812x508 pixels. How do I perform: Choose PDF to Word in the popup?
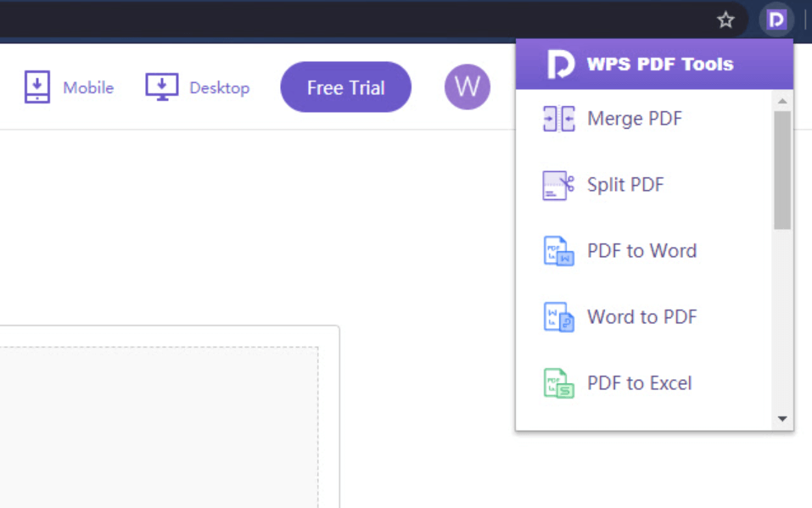pyautogui.click(x=644, y=251)
